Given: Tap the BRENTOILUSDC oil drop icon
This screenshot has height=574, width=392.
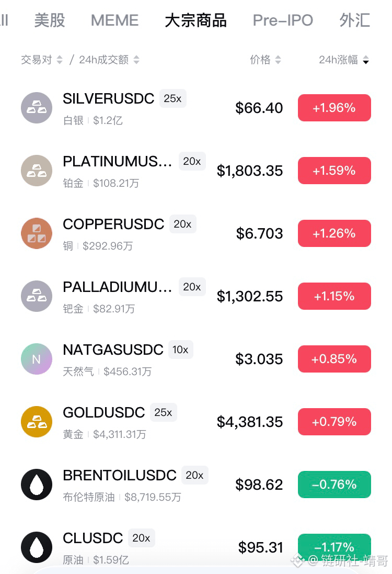Looking at the screenshot, I should click(37, 485).
